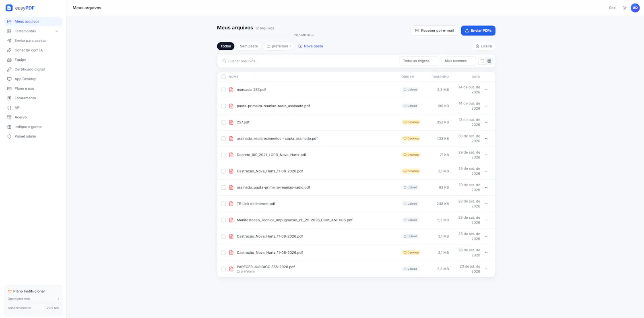Open the Lixeira trash button
This screenshot has width=644, height=318.
(483, 46)
